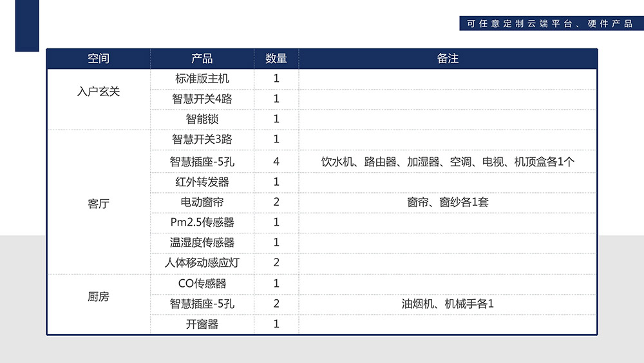Click the remark 窗帘、窗纱各1套
644x363 pixels.
(448, 202)
